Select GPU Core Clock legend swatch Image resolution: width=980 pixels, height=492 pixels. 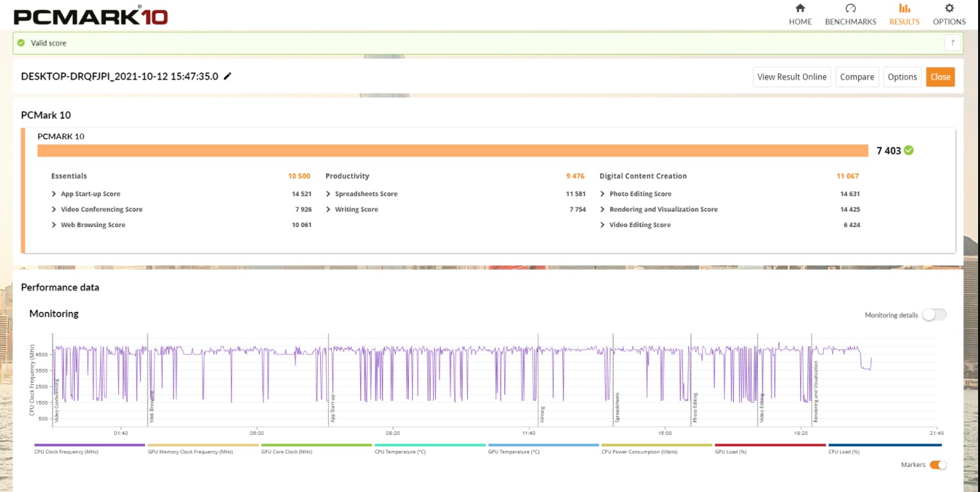[316, 445]
